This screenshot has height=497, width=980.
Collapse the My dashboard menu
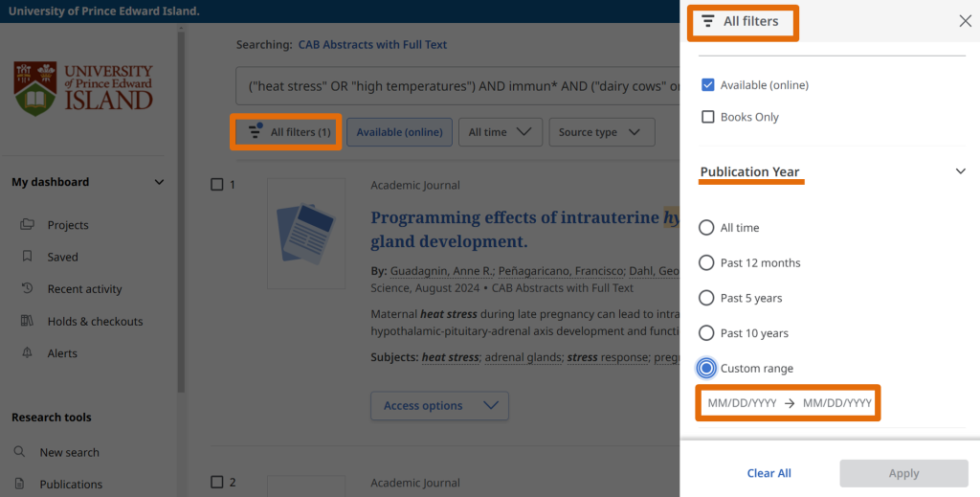click(x=159, y=182)
